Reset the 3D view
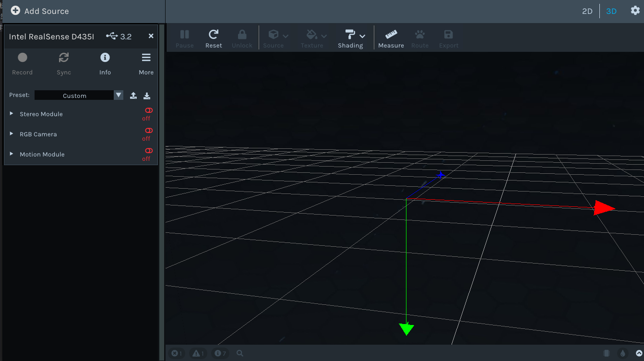 coord(214,39)
